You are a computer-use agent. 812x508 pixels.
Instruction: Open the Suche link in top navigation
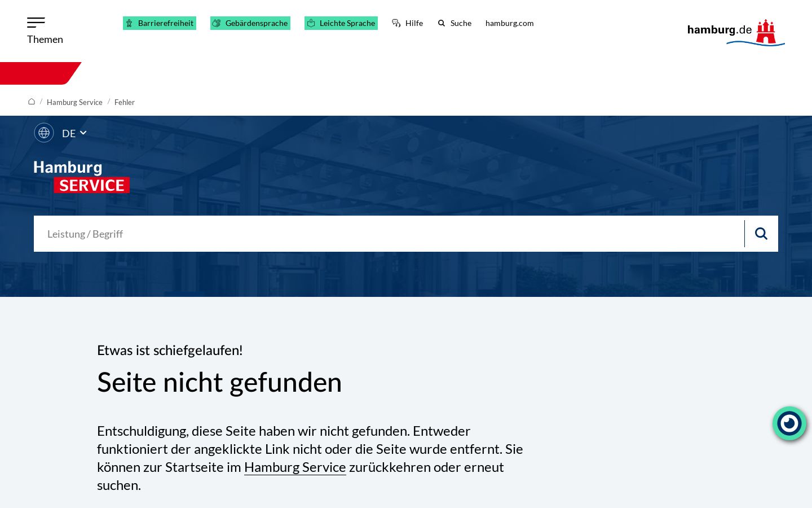point(454,23)
